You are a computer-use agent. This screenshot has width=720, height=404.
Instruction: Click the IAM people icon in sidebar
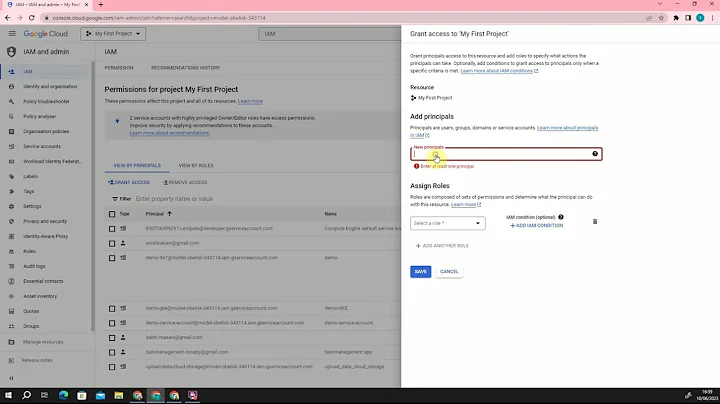click(11, 72)
